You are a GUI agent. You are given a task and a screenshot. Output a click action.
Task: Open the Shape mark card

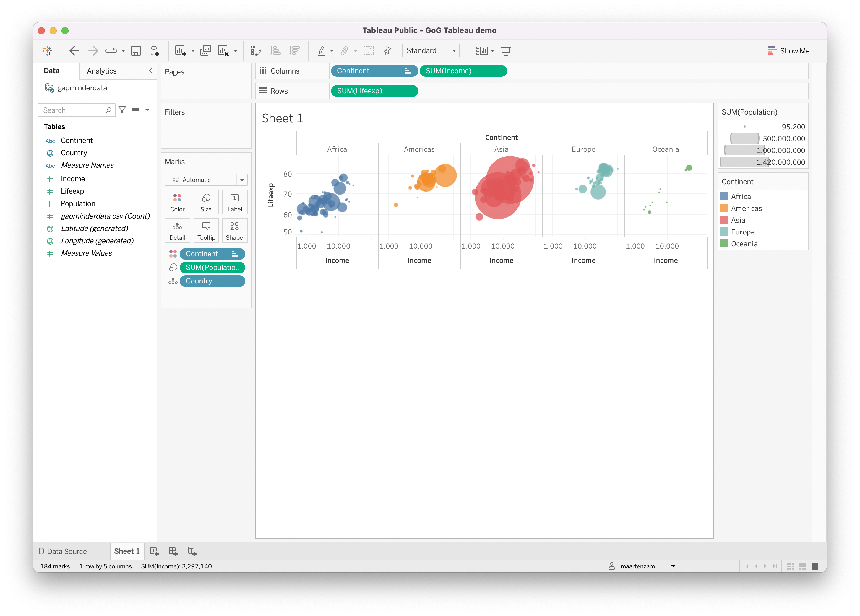pos(235,230)
